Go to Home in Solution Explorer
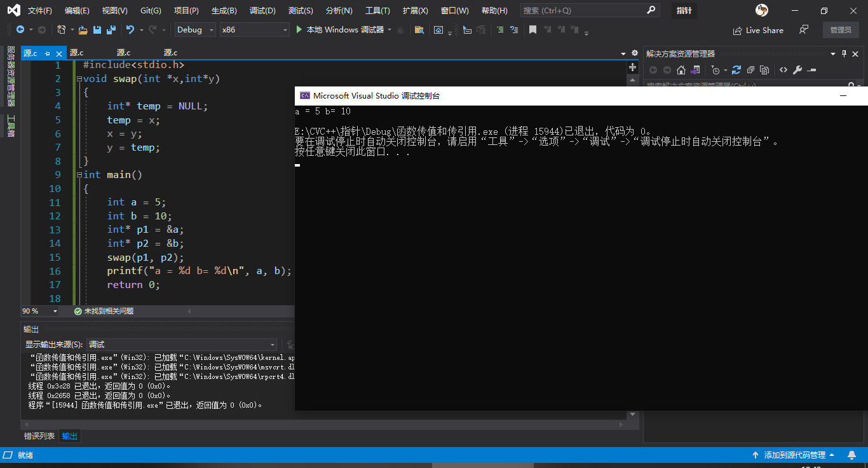 (x=681, y=70)
